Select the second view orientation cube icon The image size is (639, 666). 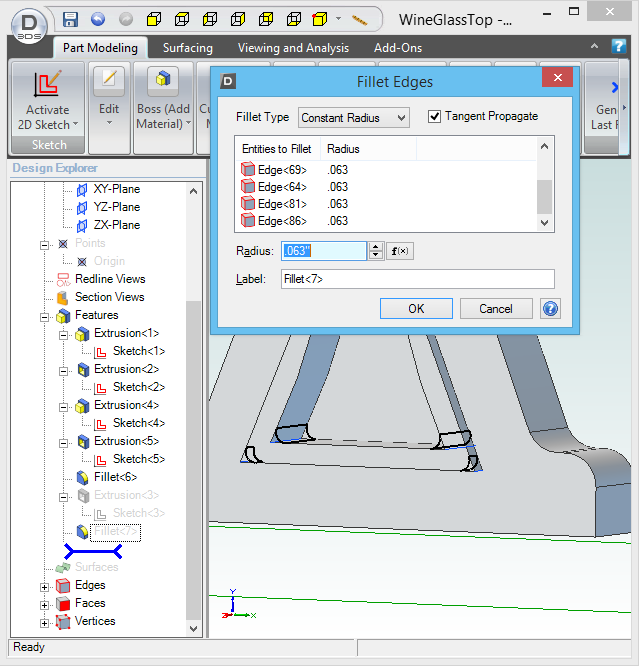point(182,19)
